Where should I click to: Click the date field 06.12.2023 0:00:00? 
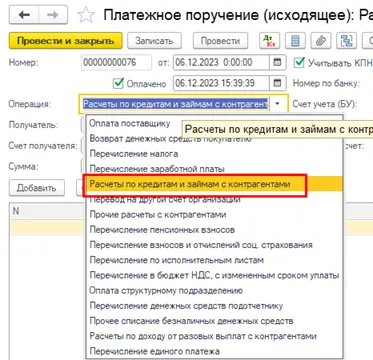[221, 62]
